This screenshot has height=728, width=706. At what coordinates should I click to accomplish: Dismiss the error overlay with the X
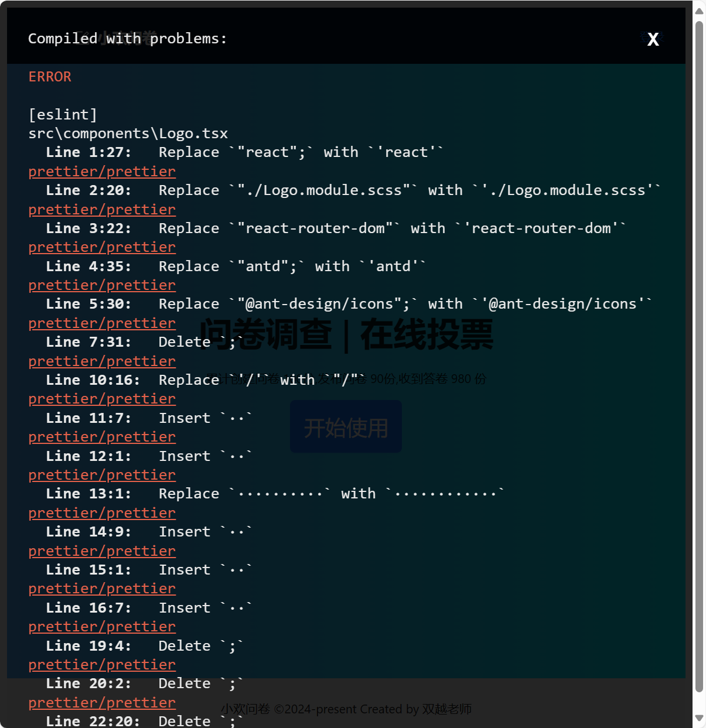click(x=653, y=39)
